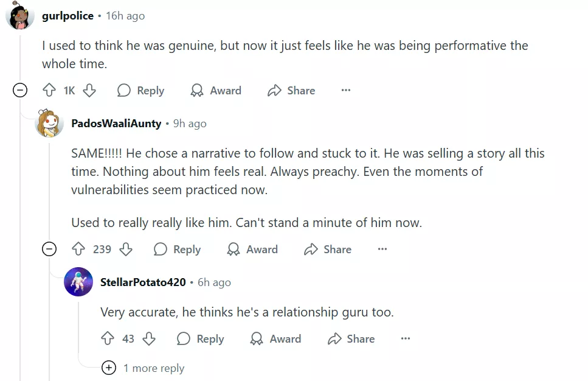Collapse PadosWaaliAunty's reply thread
Image resolution: width=588 pixels, height=381 pixels.
pyautogui.click(x=49, y=249)
